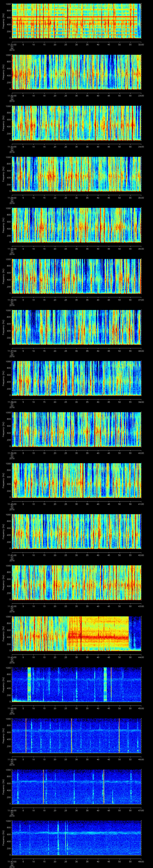Select the '34:00' end time label
The height and width of the screenshot is (868, 153).
tap(141, 147)
